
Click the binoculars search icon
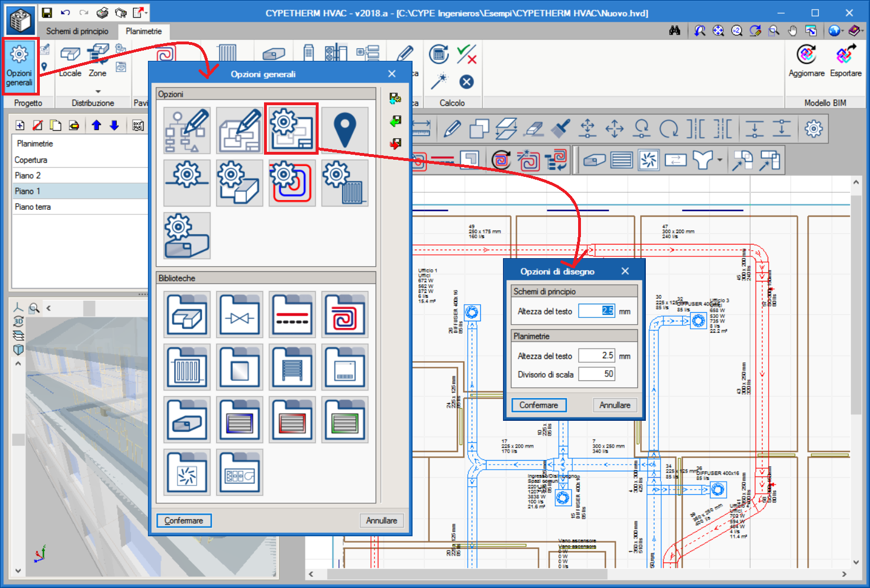tap(675, 31)
